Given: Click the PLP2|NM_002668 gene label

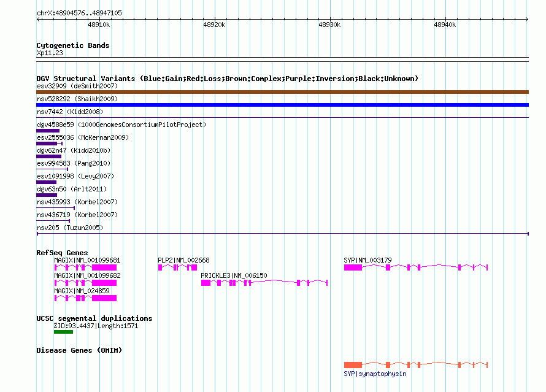Looking at the screenshot, I should pos(183,260).
